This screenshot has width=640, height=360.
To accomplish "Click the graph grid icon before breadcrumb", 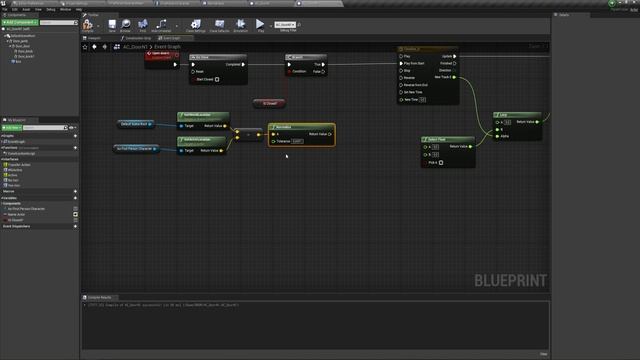I will (117, 47).
